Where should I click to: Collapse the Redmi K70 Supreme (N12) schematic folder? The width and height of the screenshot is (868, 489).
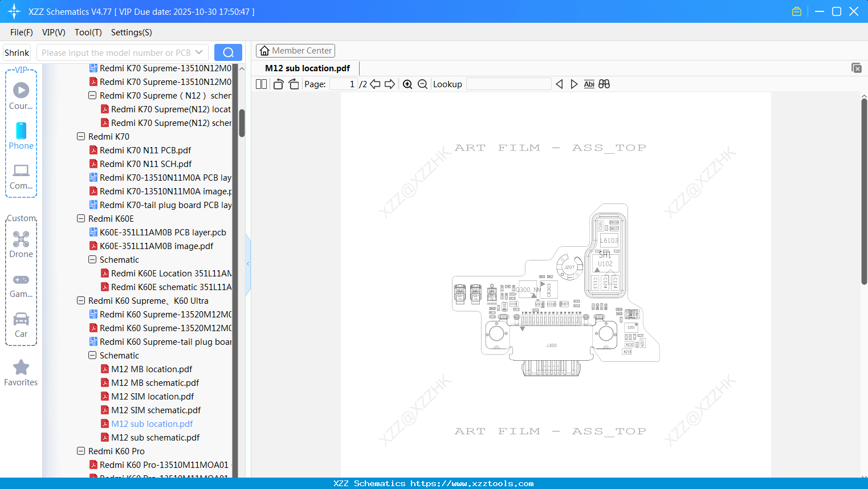click(x=92, y=96)
